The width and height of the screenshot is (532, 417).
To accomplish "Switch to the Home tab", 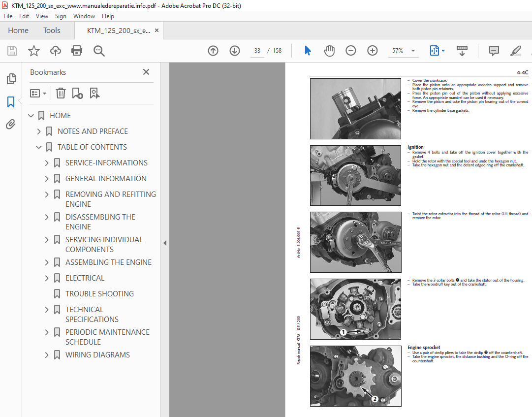I will 18,30.
